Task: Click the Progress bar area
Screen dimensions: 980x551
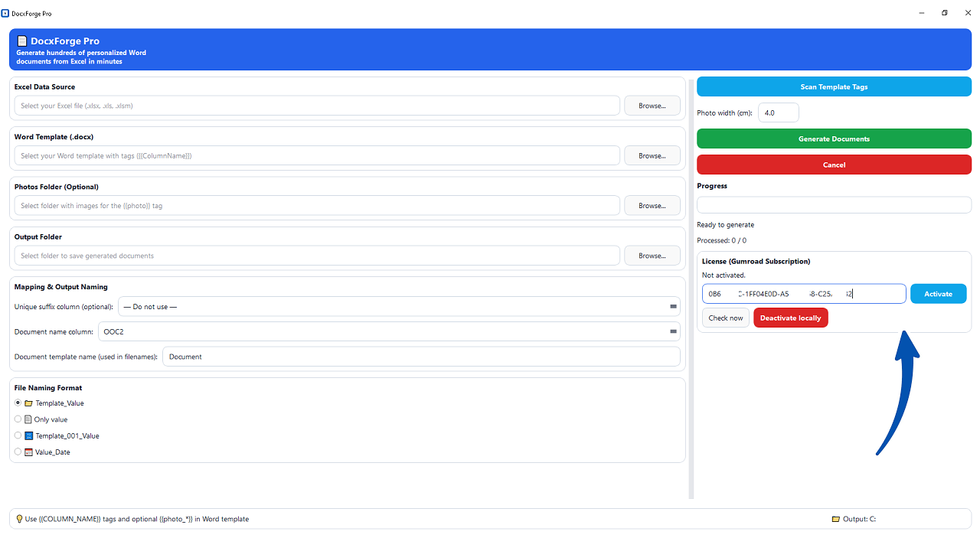Action: pos(834,204)
